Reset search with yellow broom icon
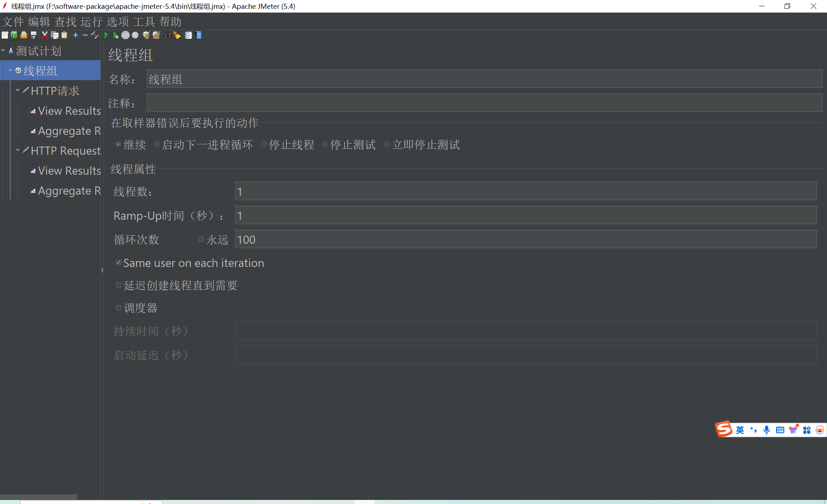The height and width of the screenshot is (504, 827). [177, 35]
